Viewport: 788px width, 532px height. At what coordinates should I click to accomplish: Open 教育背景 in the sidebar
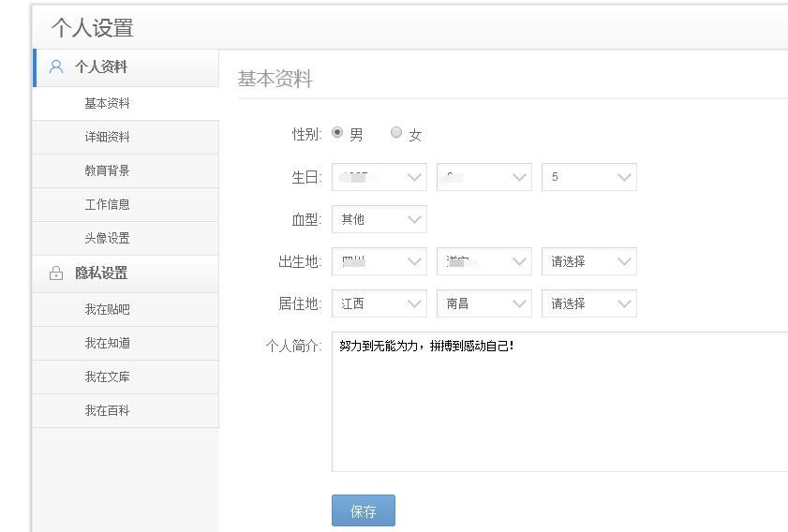[126, 170]
